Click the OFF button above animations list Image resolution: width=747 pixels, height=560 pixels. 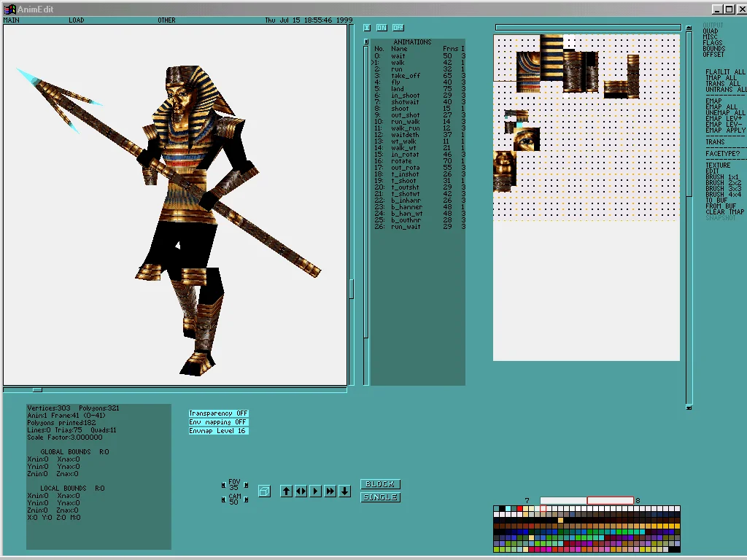click(x=398, y=28)
